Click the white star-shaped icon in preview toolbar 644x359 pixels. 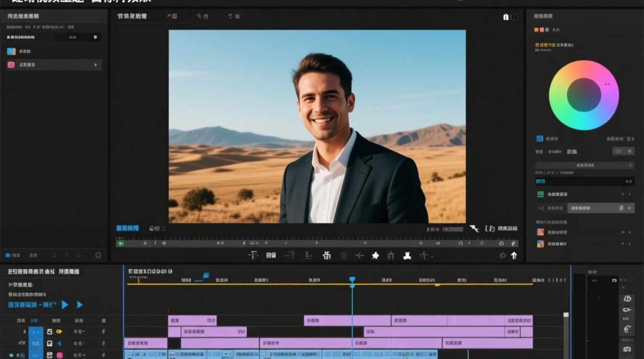tap(375, 256)
